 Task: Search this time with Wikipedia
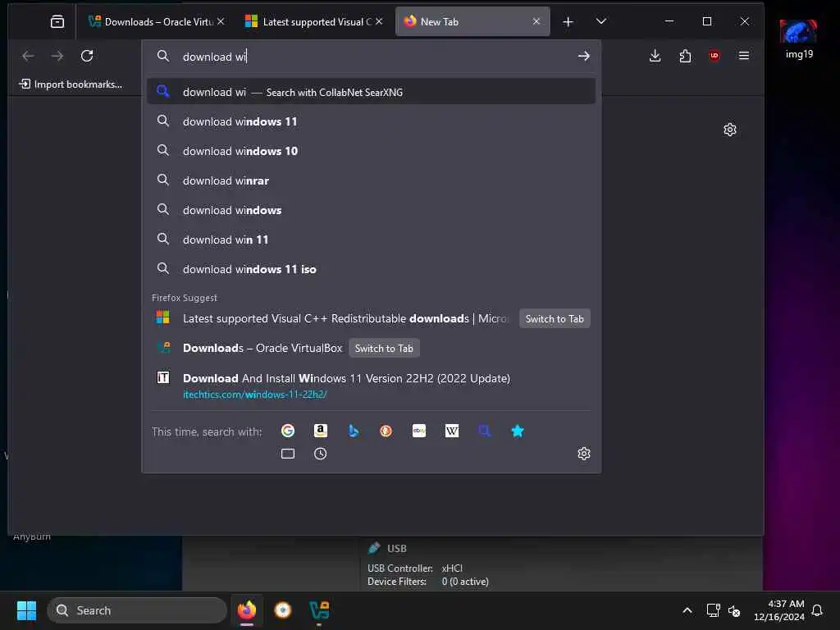(x=452, y=431)
